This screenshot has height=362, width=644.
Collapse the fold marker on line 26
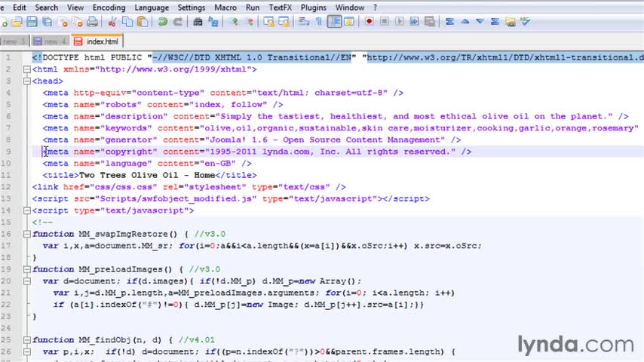pos(26,352)
